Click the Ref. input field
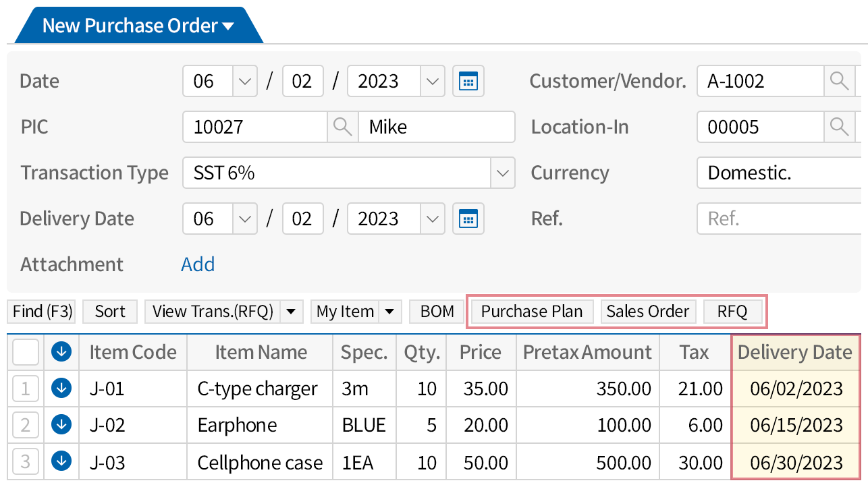 point(780,219)
